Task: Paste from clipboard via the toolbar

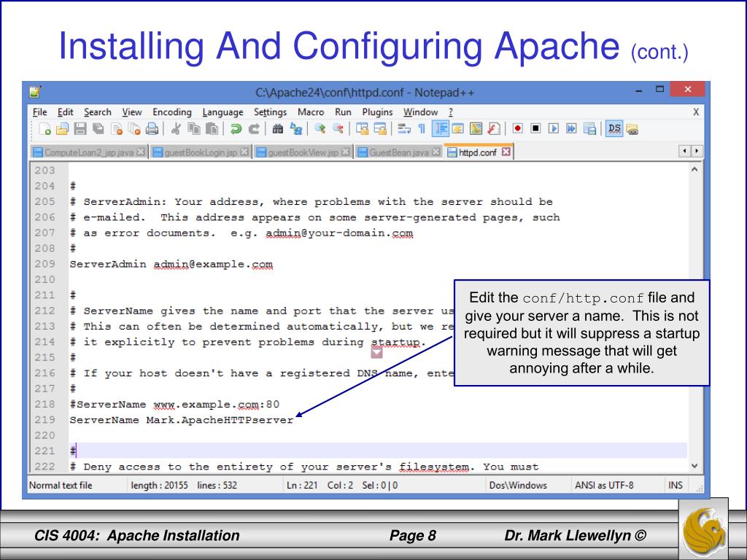Action: [212, 128]
